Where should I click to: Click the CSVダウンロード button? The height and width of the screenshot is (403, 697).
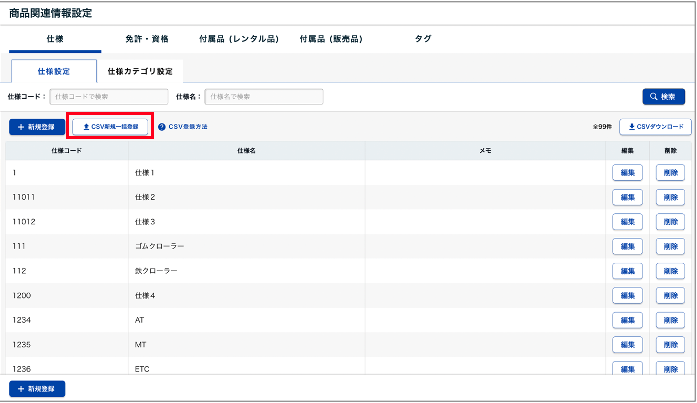pyautogui.click(x=655, y=127)
